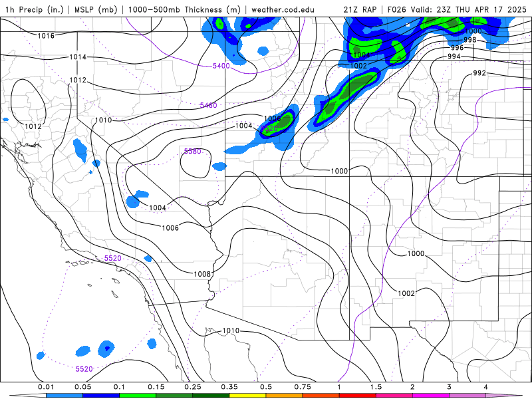Click the 994 isobar label
The height and width of the screenshot is (399, 532).
454,57
